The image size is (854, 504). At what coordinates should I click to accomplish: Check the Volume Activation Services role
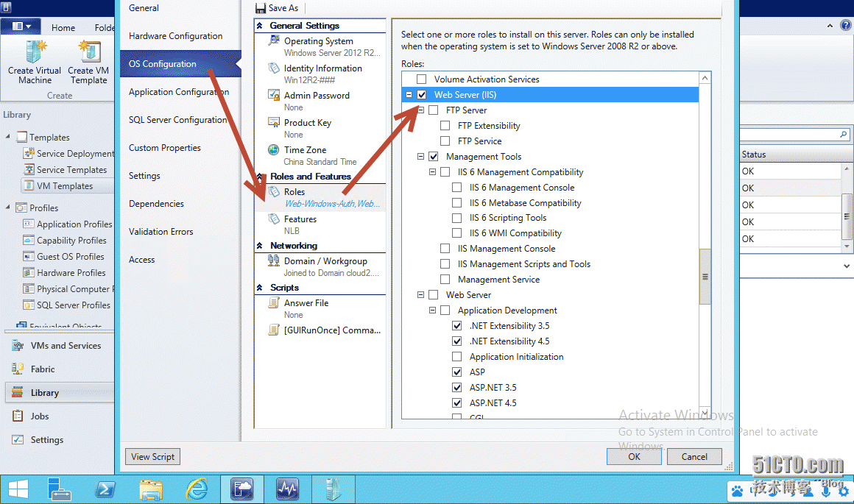tap(422, 79)
